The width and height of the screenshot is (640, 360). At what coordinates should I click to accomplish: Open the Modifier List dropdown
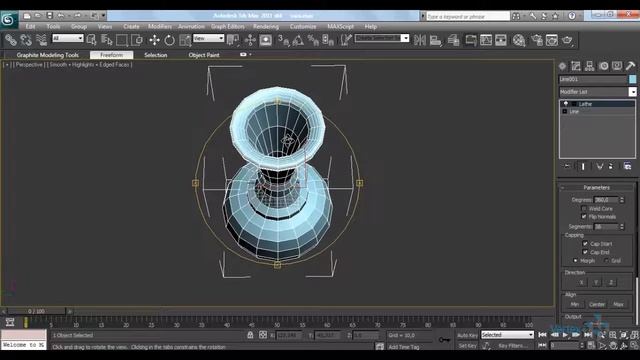pyautogui.click(x=632, y=92)
